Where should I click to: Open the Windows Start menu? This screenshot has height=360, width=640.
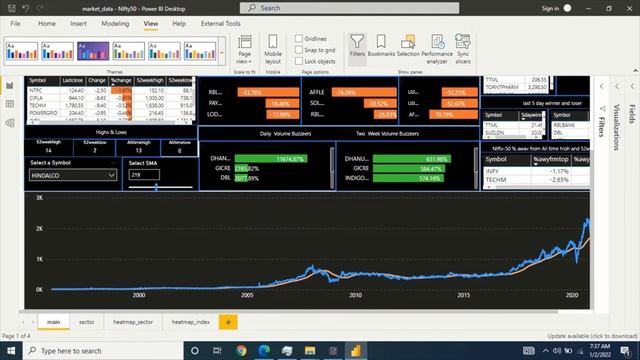[11, 351]
